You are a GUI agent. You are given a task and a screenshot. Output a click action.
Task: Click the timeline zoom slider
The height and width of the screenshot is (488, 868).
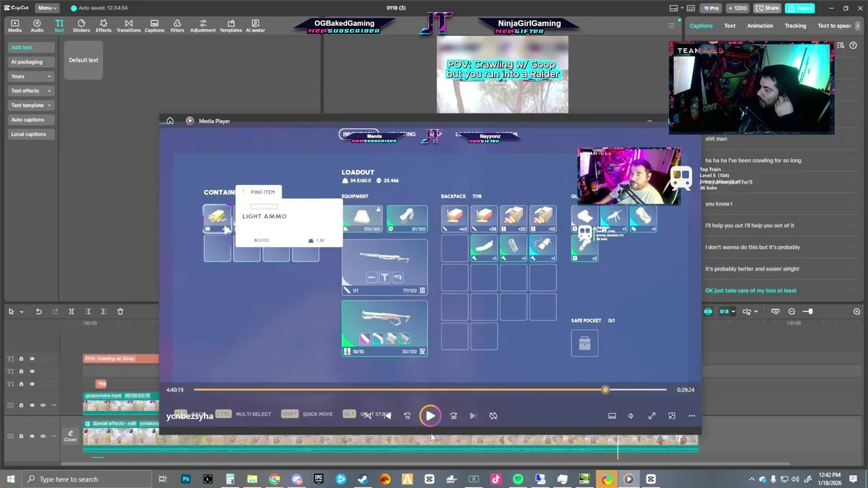point(807,311)
